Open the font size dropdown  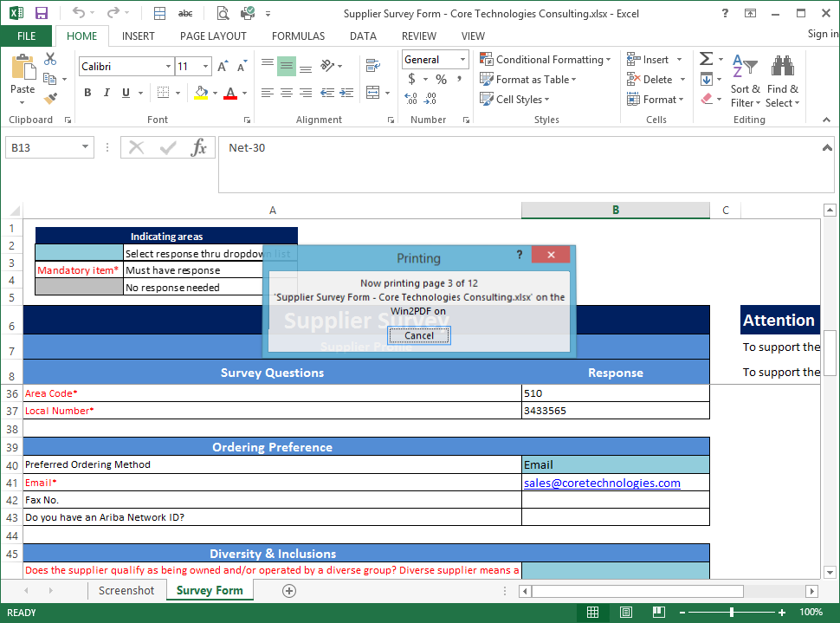pos(206,67)
